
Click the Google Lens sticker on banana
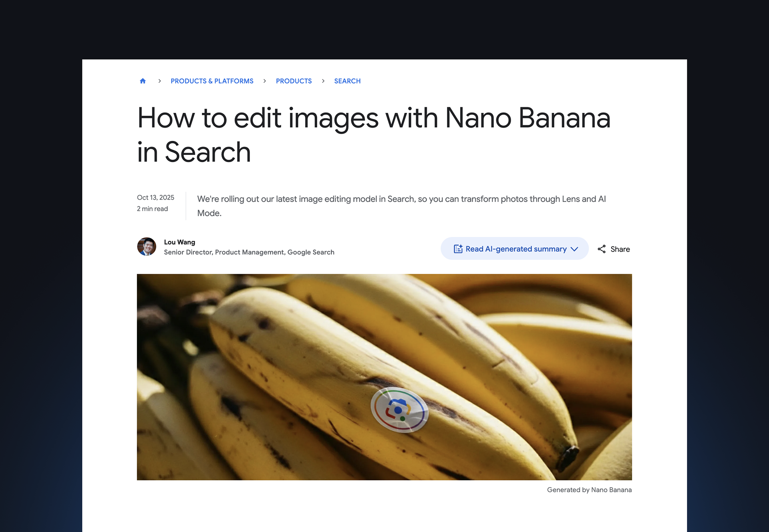[399, 410]
